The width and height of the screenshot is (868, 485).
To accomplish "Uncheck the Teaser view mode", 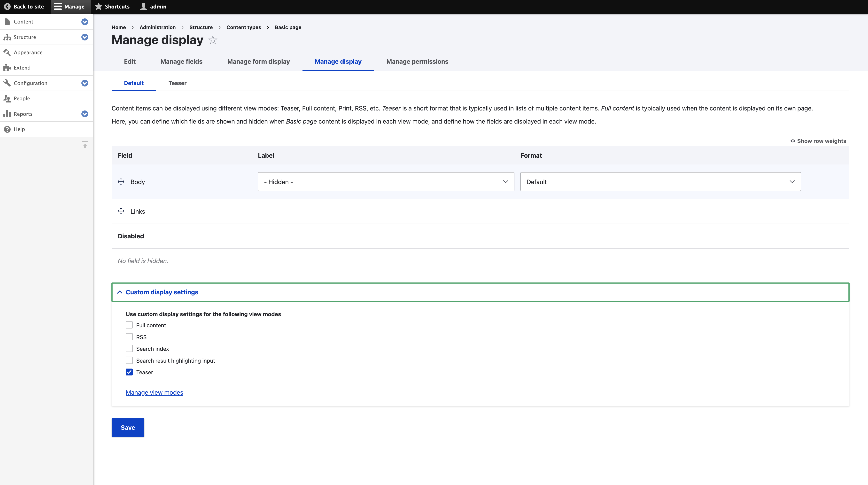I will coord(129,372).
